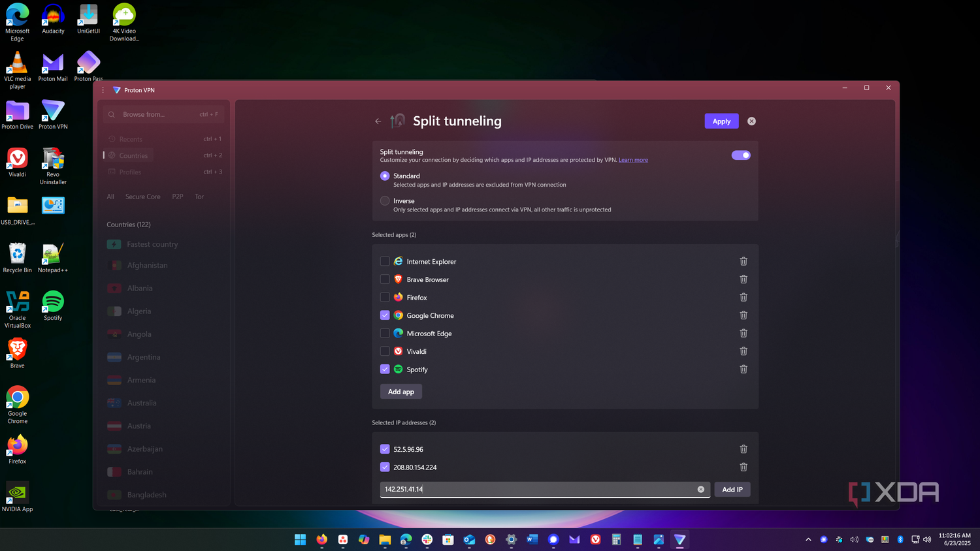The height and width of the screenshot is (551, 980).
Task: Delete Spotify entry via trash icon
Action: coord(743,369)
